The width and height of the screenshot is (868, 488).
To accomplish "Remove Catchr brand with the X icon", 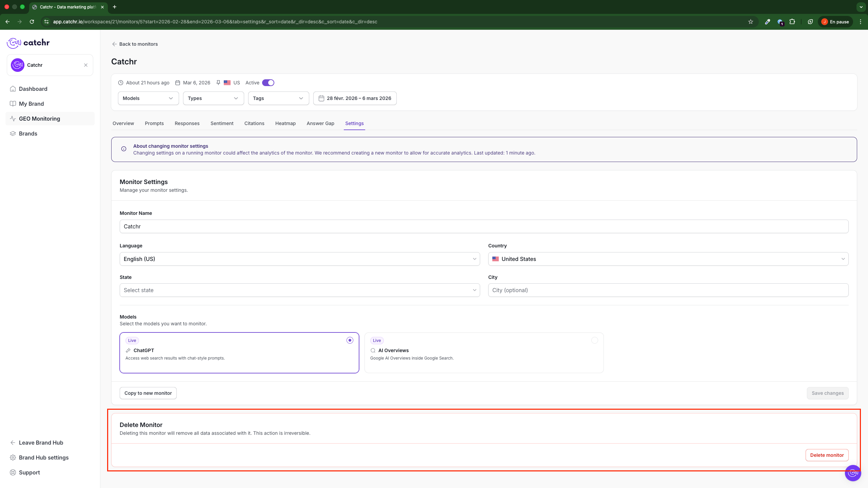I will coord(86,65).
